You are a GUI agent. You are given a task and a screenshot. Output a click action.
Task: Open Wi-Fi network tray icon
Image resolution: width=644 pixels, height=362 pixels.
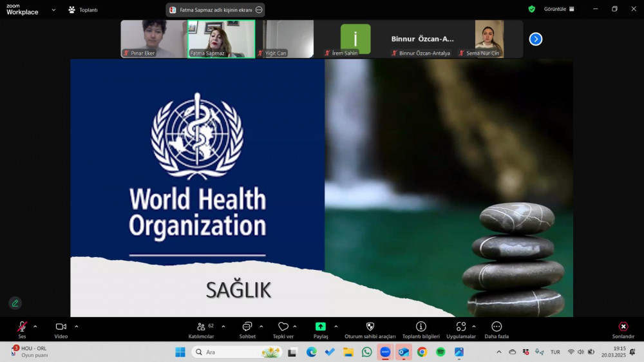(x=571, y=352)
